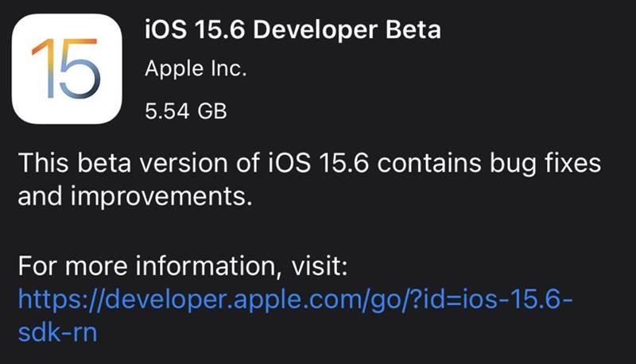Click the 15.6 version number in title
The height and width of the screenshot is (364, 636).
[219, 30]
